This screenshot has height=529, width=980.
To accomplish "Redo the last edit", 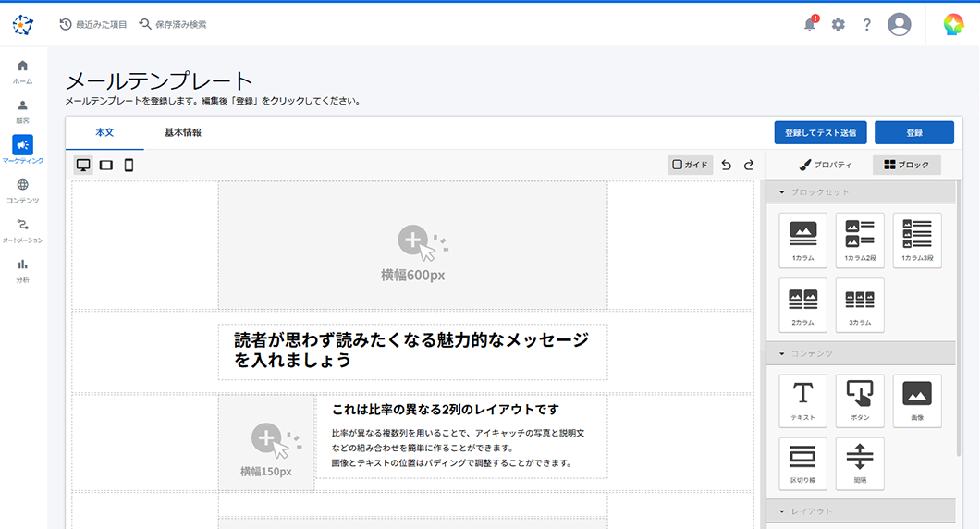I will pyautogui.click(x=749, y=165).
